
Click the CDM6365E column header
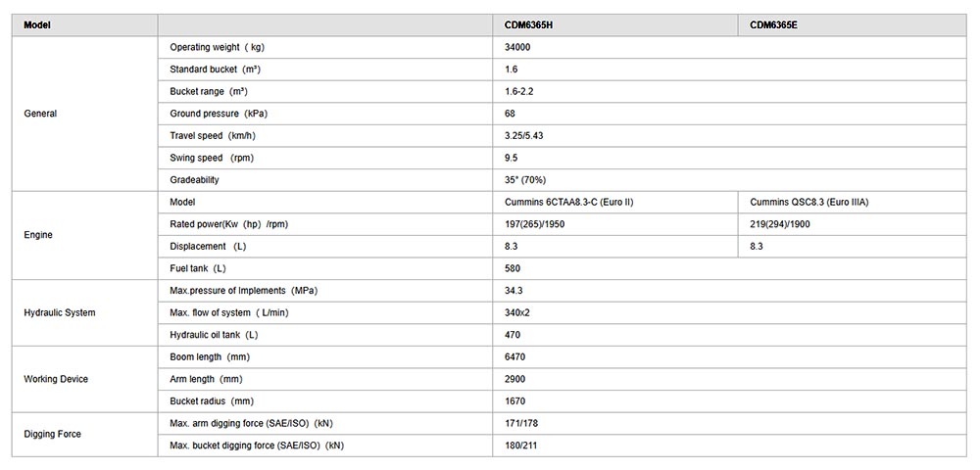coord(773,24)
